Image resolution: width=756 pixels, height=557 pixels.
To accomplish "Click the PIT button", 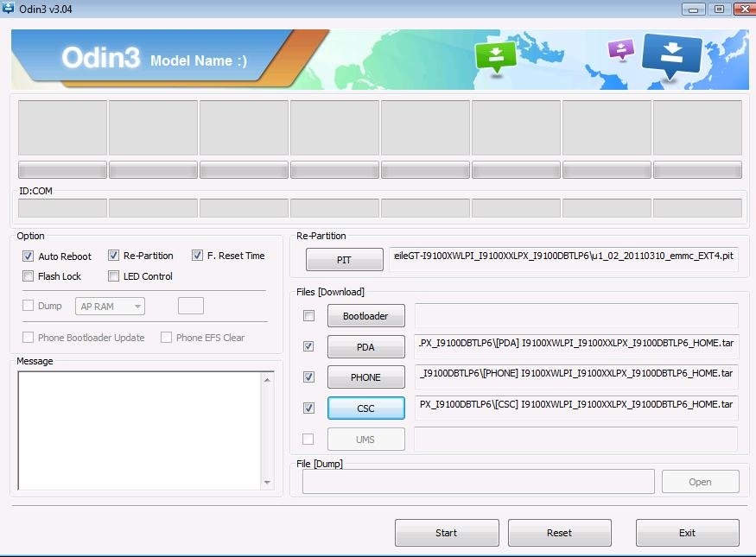I will click(344, 260).
